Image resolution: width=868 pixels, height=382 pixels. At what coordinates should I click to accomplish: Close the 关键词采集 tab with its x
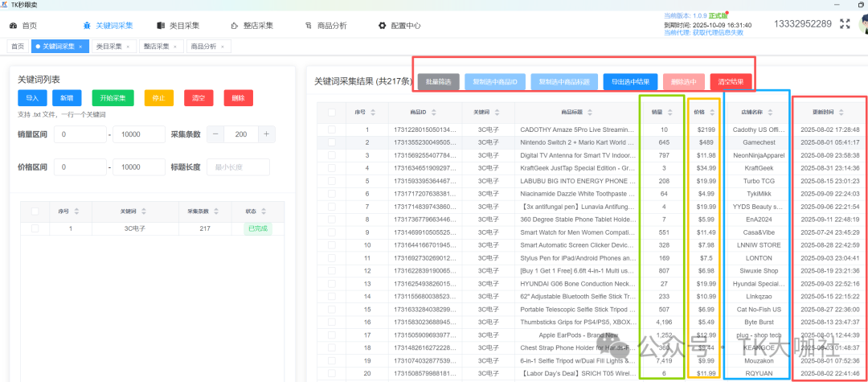(80, 47)
